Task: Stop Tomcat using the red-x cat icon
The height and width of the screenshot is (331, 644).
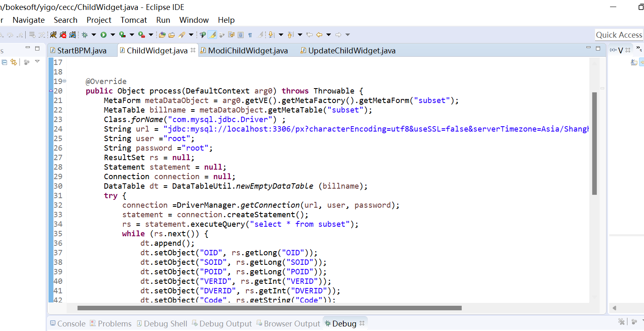Action: tap(63, 35)
